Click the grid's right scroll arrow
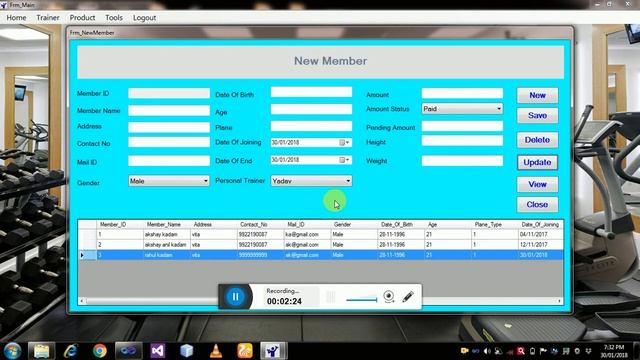 coord(560,301)
